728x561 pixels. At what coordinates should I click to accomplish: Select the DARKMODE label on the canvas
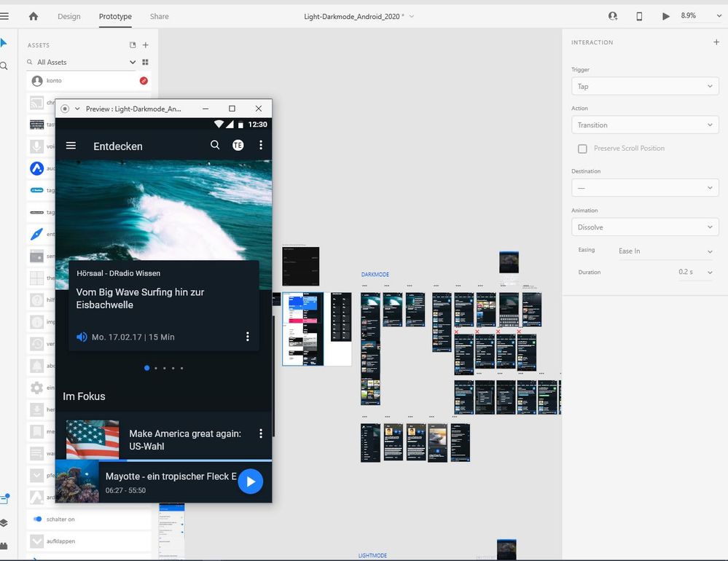coord(375,275)
